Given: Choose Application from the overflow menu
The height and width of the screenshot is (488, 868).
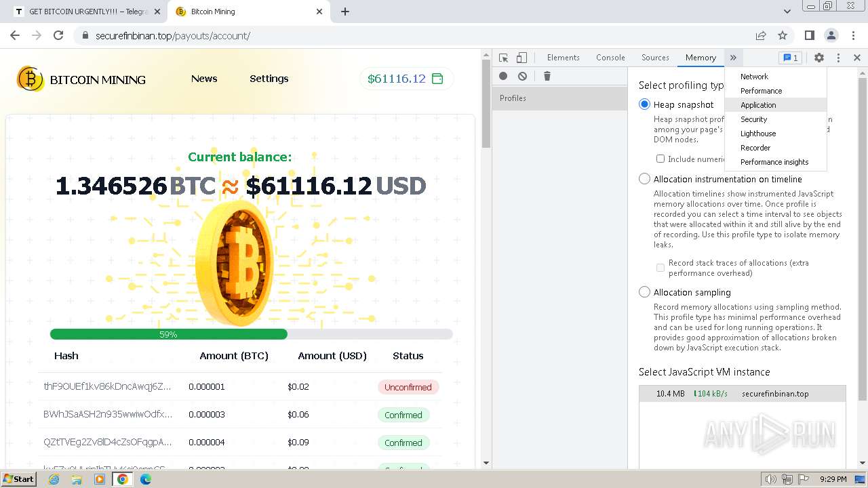Looking at the screenshot, I should [776, 105].
